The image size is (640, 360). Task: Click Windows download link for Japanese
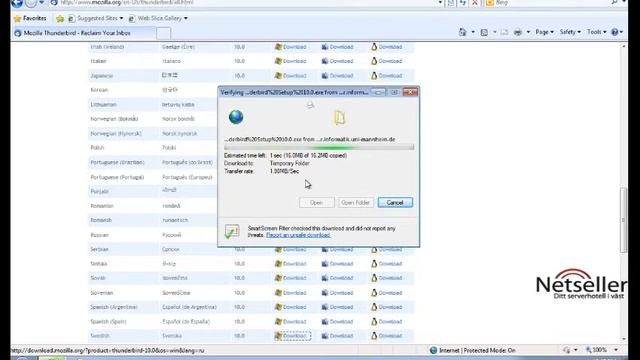(x=291, y=76)
